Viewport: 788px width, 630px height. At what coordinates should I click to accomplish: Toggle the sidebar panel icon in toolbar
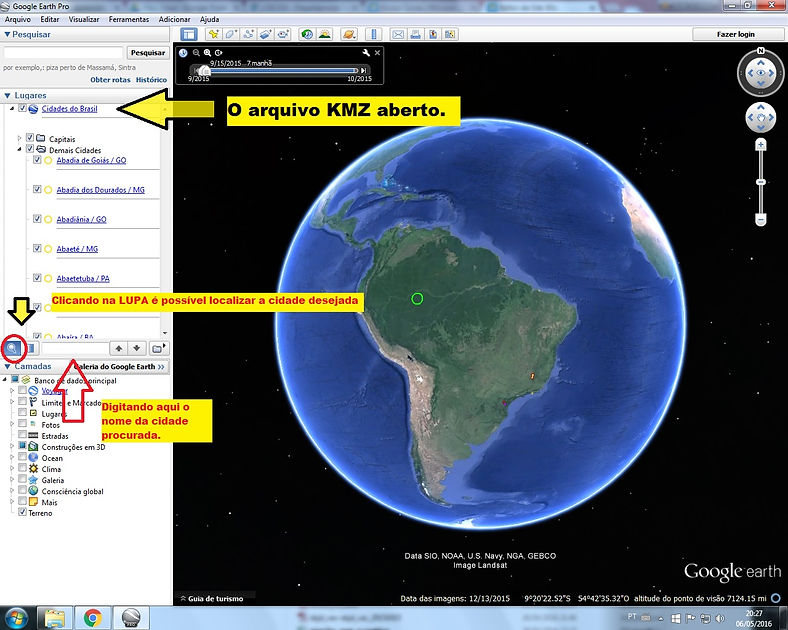tap(189, 34)
